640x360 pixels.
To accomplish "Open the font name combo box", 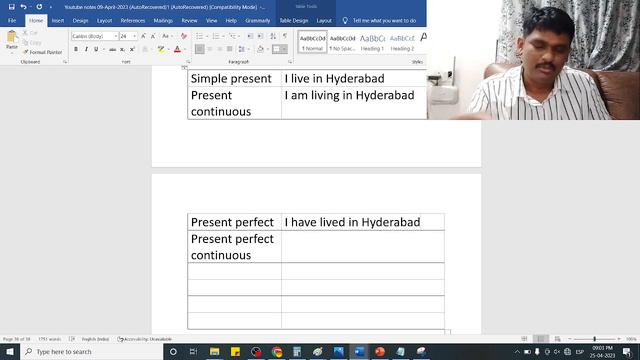I will [95, 36].
